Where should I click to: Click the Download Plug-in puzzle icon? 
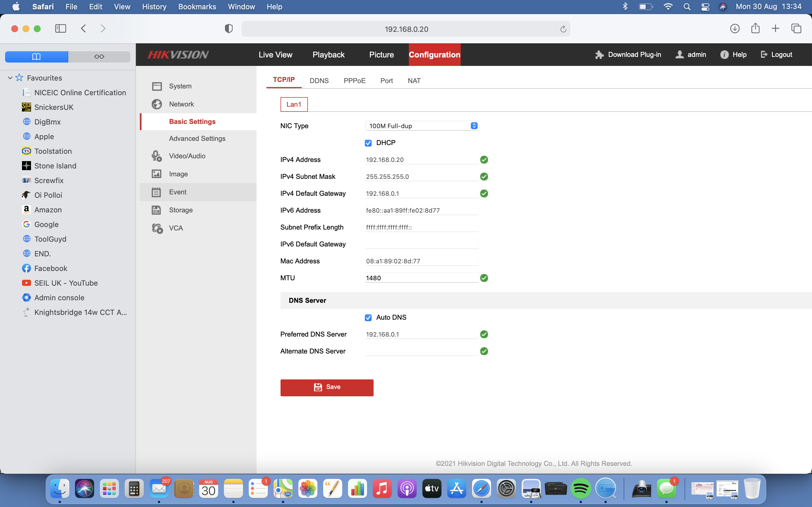[x=599, y=55]
